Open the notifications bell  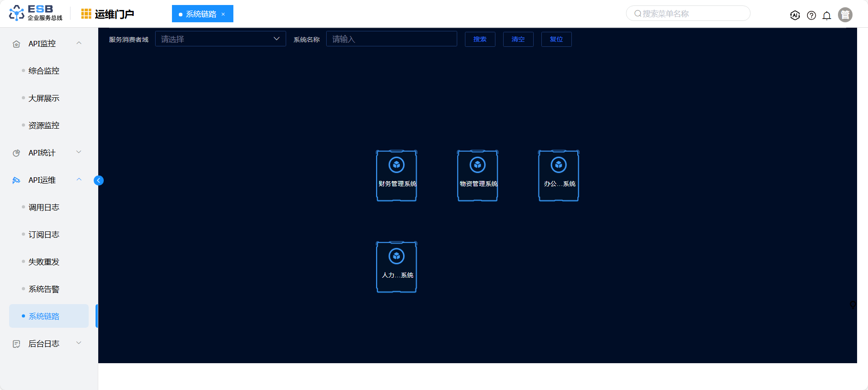point(827,15)
